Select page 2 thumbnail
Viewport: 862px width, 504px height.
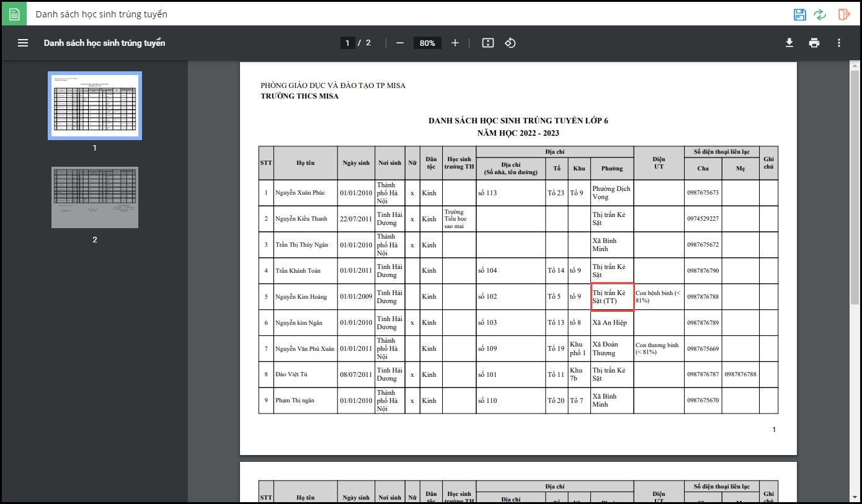(x=95, y=197)
